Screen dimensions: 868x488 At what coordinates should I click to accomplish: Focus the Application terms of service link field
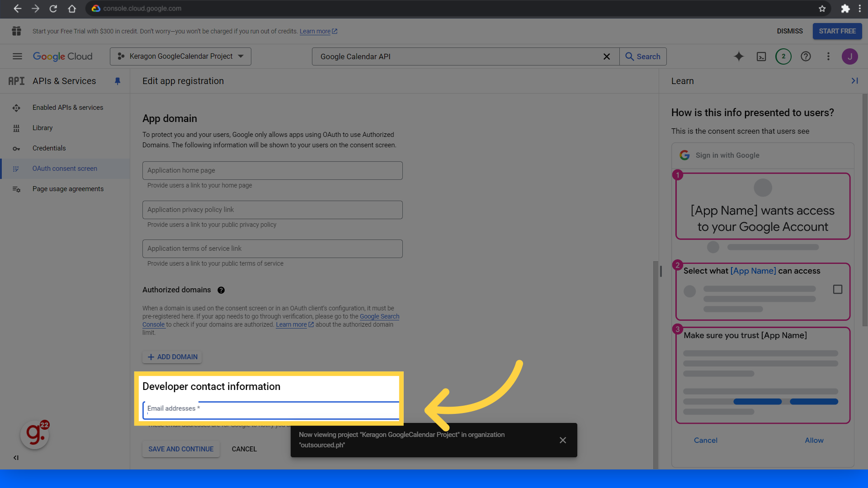pyautogui.click(x=273, y=249)
